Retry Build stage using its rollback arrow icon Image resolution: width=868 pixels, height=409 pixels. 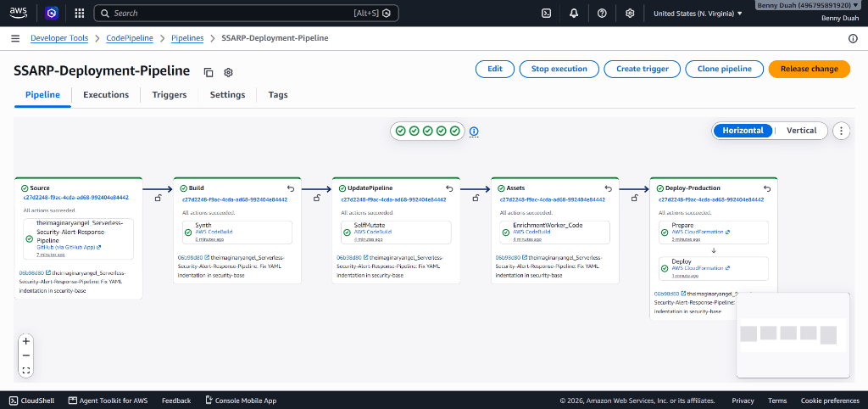tap(291, 188)
